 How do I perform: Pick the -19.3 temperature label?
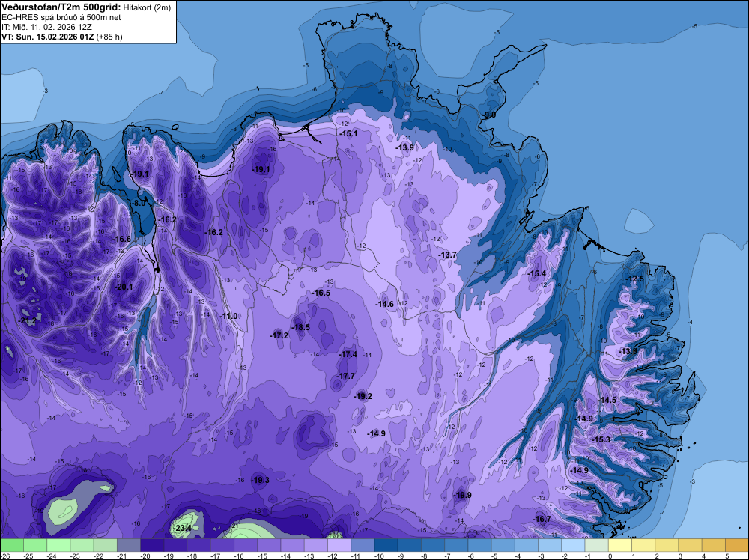point(261,481)
